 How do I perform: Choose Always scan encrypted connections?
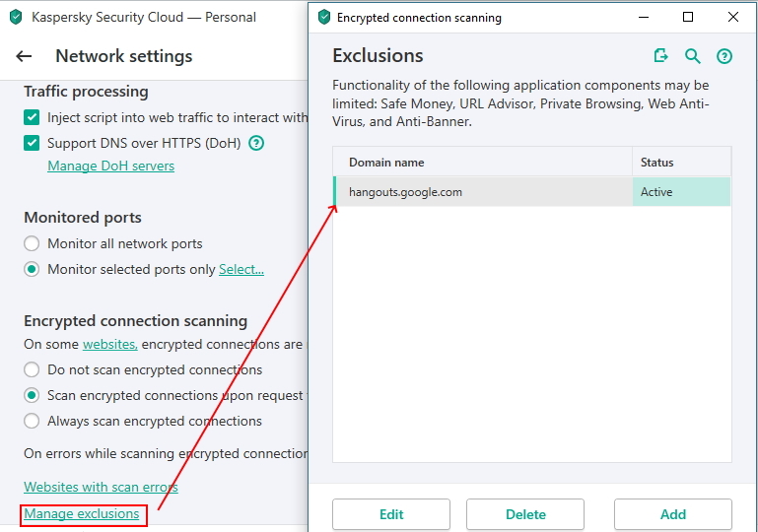(32, 421)
